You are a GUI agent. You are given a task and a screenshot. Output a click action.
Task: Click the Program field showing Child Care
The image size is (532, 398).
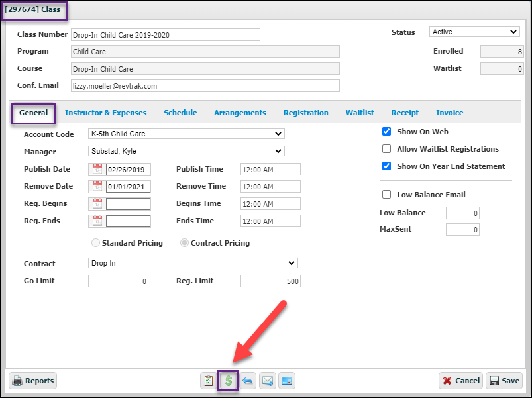205,52
